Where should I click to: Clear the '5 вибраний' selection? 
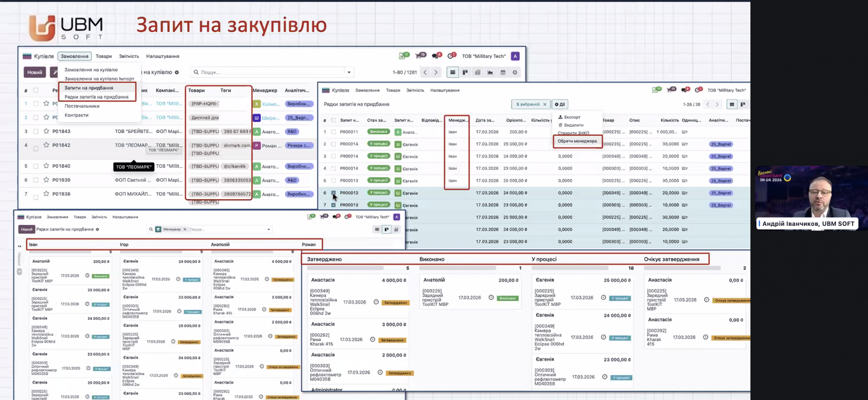pos(545,105)
